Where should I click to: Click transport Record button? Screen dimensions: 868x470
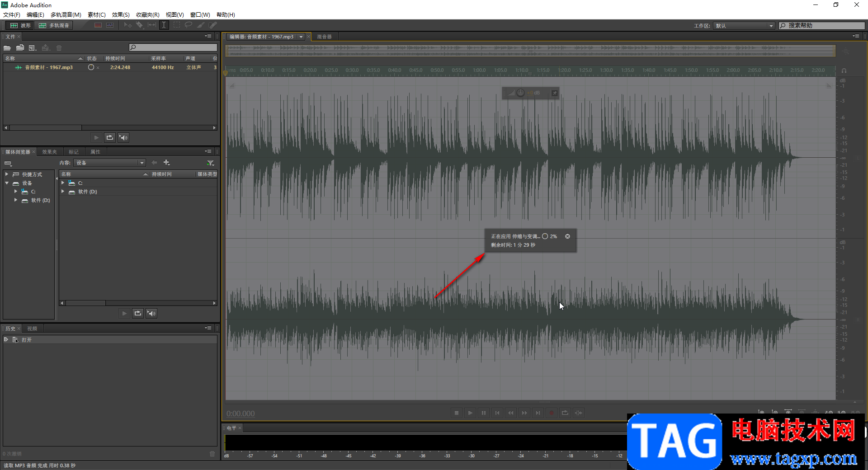coord(552,413)
